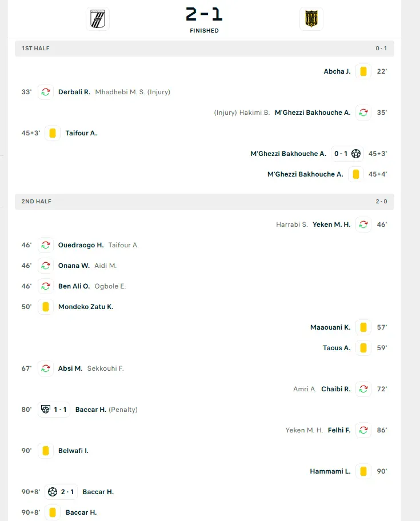Open player Derbali R.

[74, 92]
